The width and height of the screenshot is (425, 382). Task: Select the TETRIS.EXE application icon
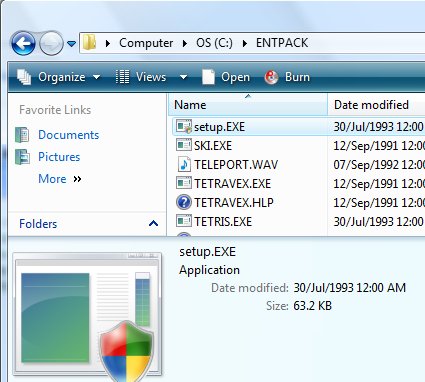184,221
